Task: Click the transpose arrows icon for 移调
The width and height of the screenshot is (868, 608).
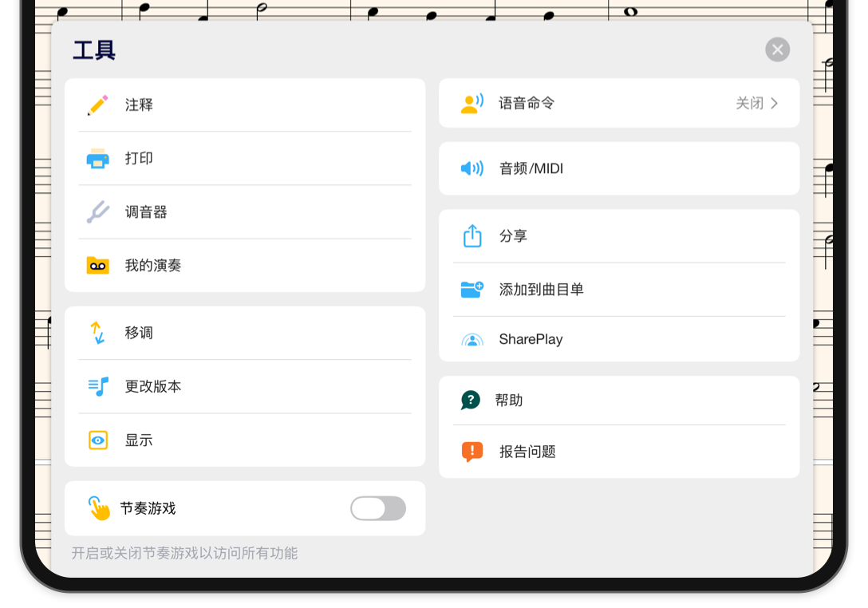Action: (97, 333)
